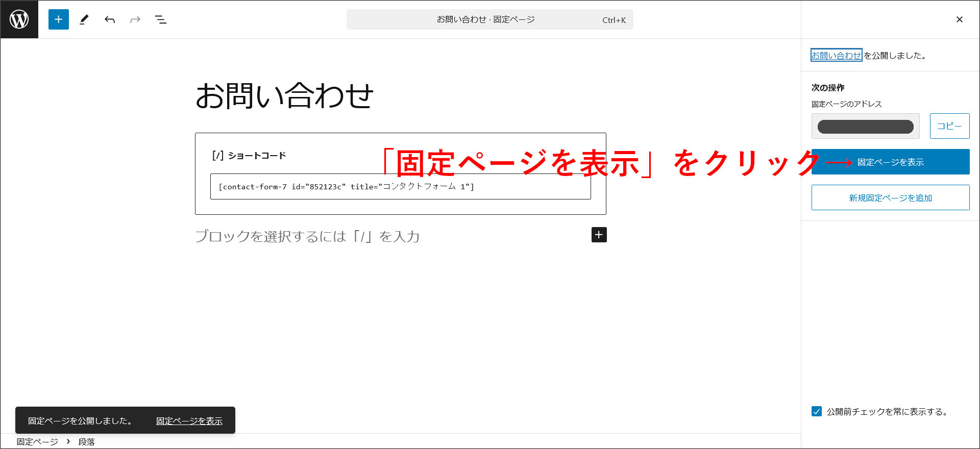
Task: Select the pencil Tools icon
Action: pyautogui.click(x=84, y=19)
